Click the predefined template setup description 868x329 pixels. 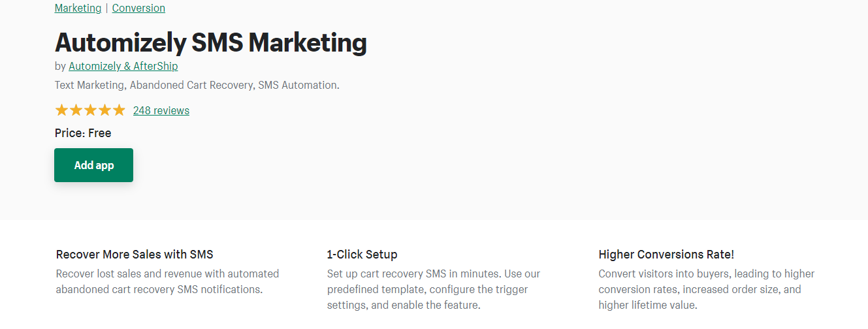(x=434, y=289)
